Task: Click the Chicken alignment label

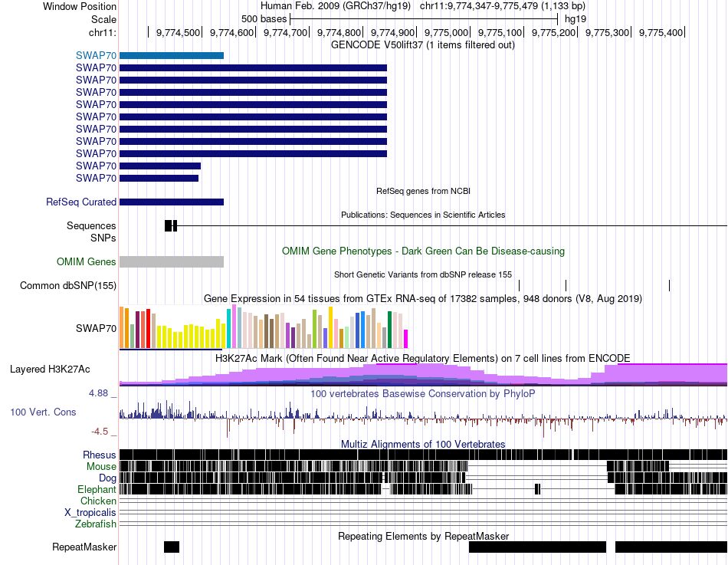Action: pos(98,501)
